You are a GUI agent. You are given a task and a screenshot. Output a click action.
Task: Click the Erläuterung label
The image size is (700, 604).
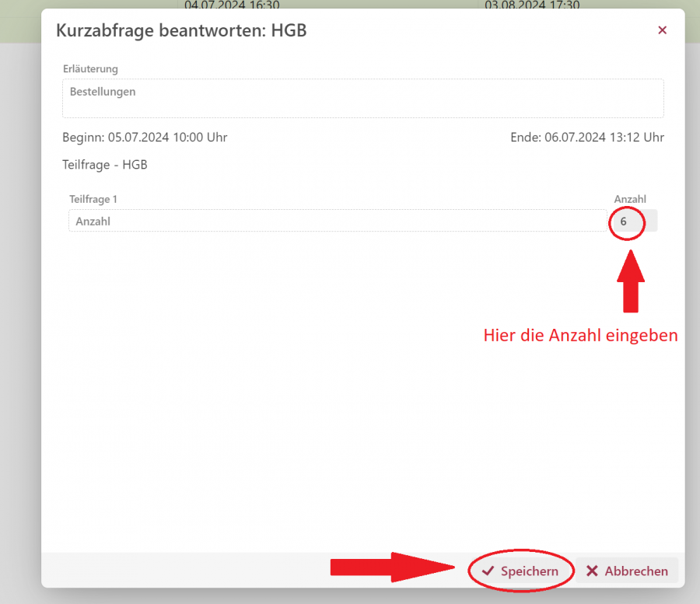(90, 69)
